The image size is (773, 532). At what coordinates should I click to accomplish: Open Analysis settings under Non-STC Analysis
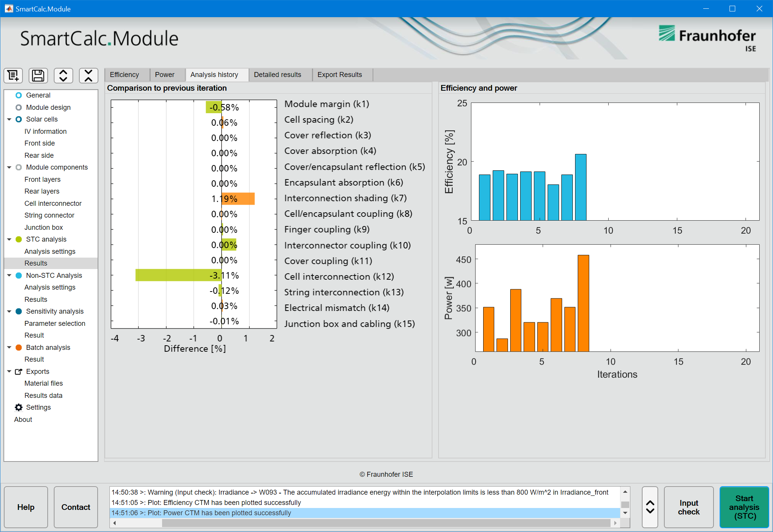[x=50, y=287]
